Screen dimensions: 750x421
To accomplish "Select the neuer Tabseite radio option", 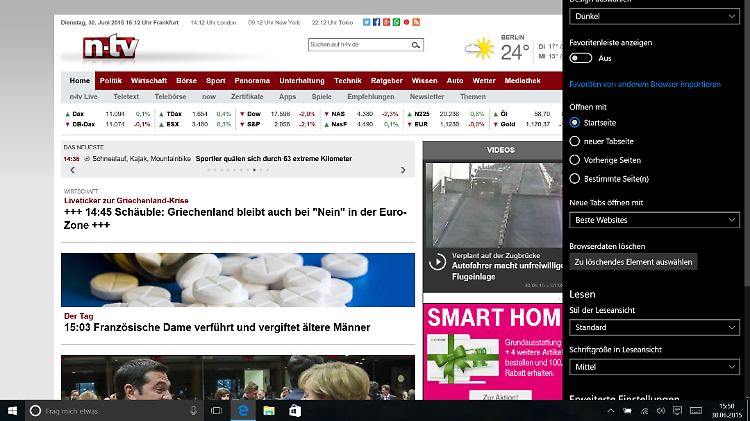I will coord(574,141).
